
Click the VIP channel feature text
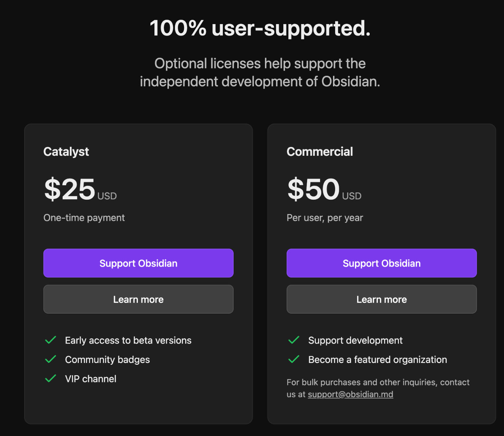tap(91, 379)
